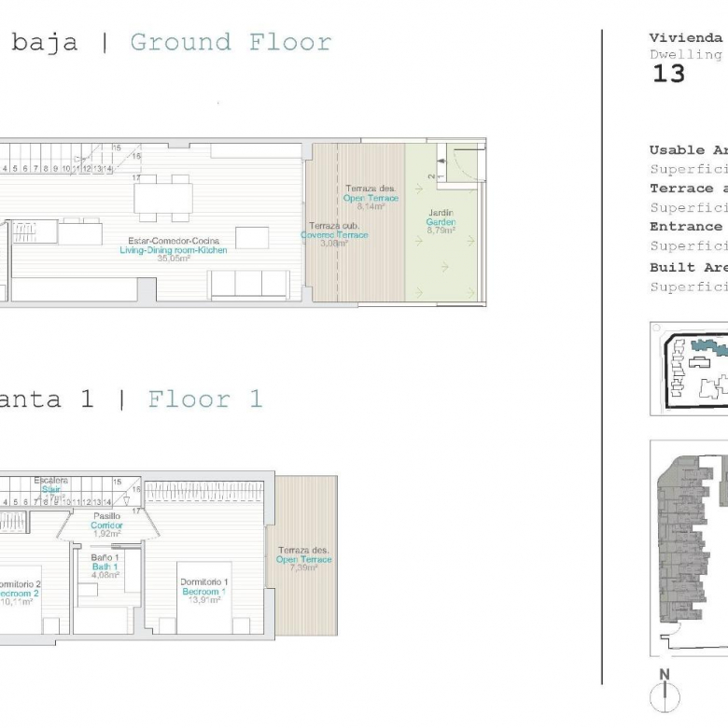
Task: Click the Covered Terrace label
Action: [334, 235]
